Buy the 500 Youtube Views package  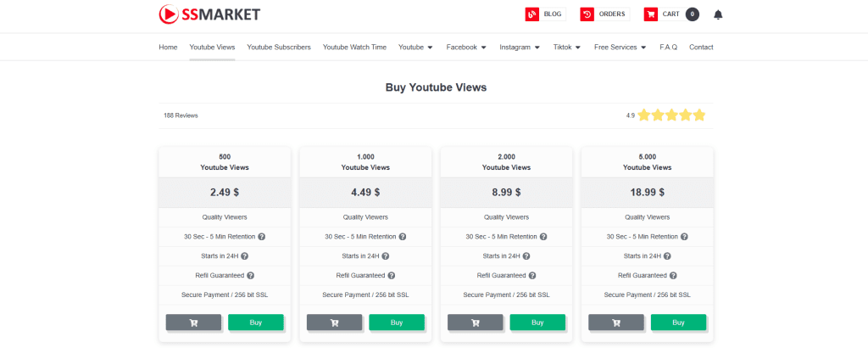click(256, 323)
